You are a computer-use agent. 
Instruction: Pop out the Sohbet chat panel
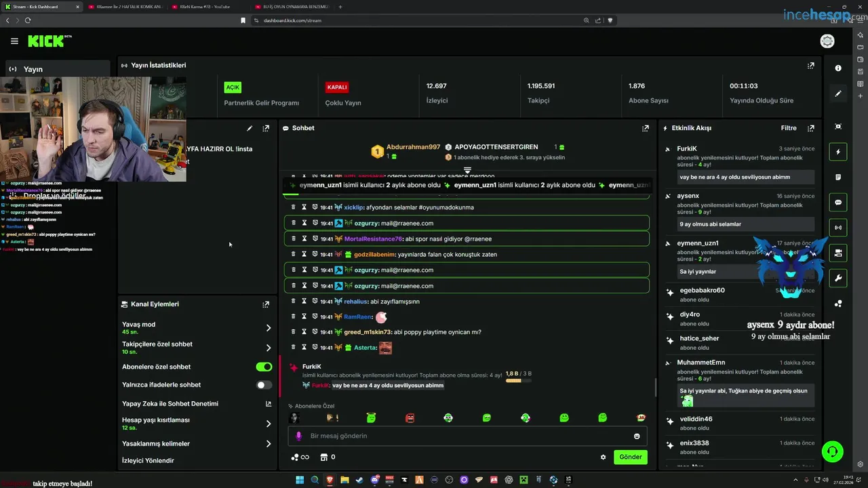click(x=646, y=128)
